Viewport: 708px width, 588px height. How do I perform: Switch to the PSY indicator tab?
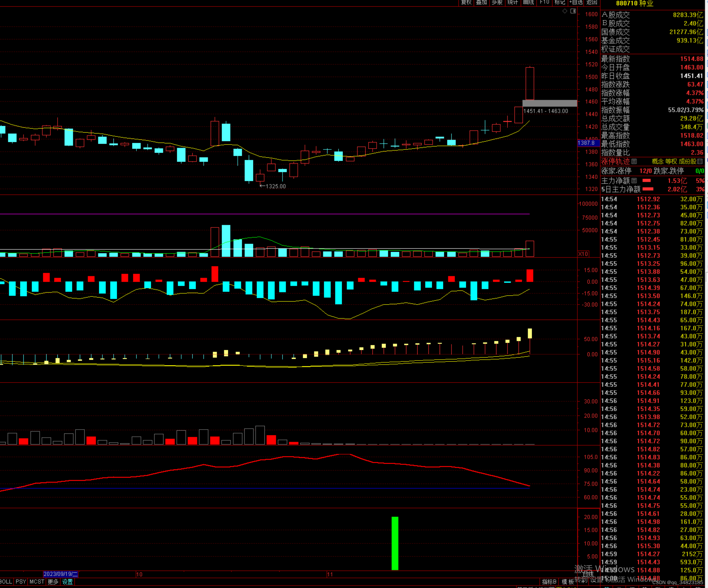[21, 582]
